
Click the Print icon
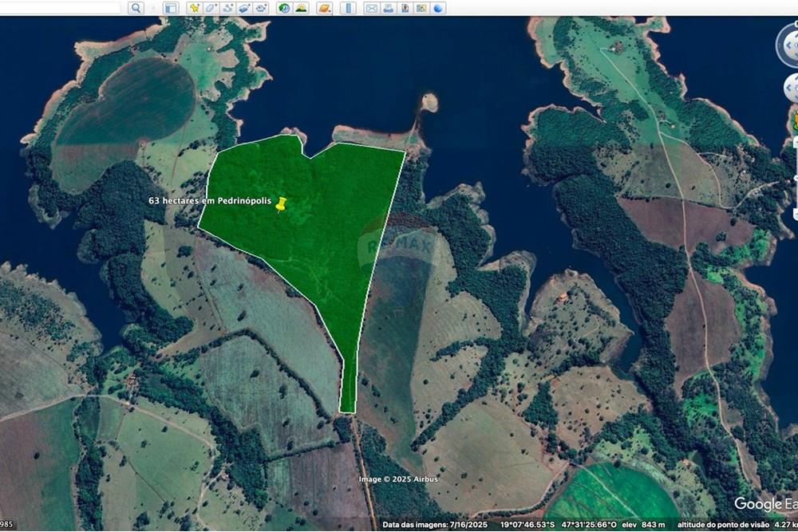point(388,8)
